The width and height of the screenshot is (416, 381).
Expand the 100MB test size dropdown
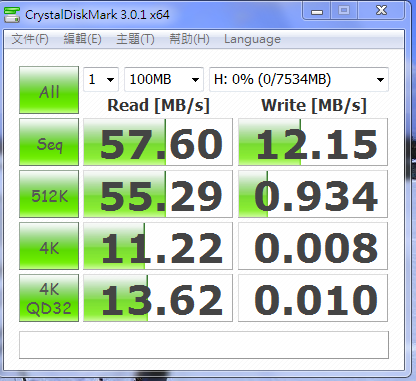pyautogui.click(x=164, y=79)
